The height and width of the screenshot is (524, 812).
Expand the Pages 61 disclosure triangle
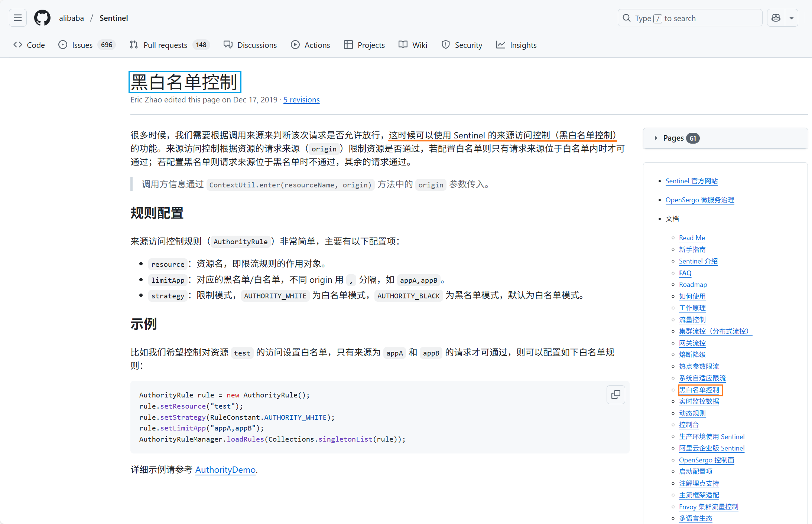point(656,138)
